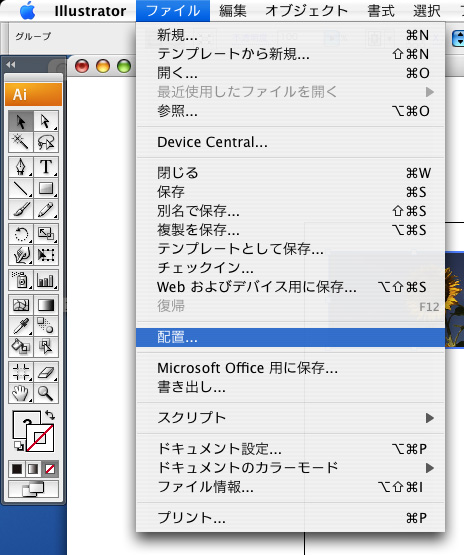Choose 開く... menu item

(291, 73)
